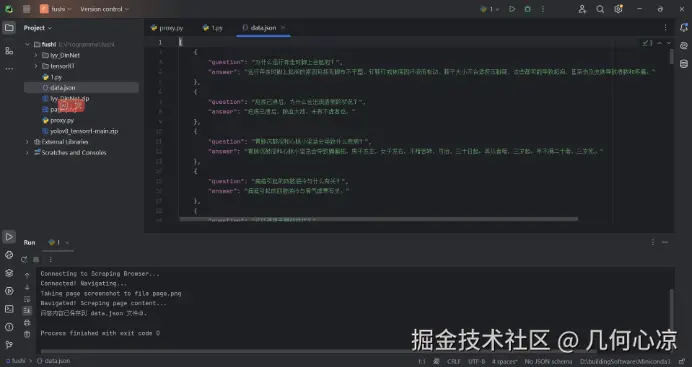692x367 pixels.
Task: Open the Python Packages tool icon
Action: click(9, 255)
